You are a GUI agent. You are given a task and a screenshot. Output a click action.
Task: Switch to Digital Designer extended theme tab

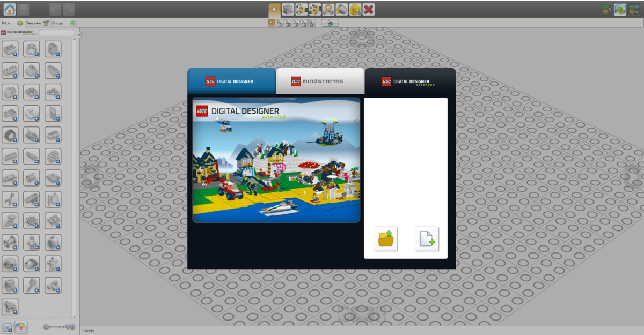click(x=411, y=81)
